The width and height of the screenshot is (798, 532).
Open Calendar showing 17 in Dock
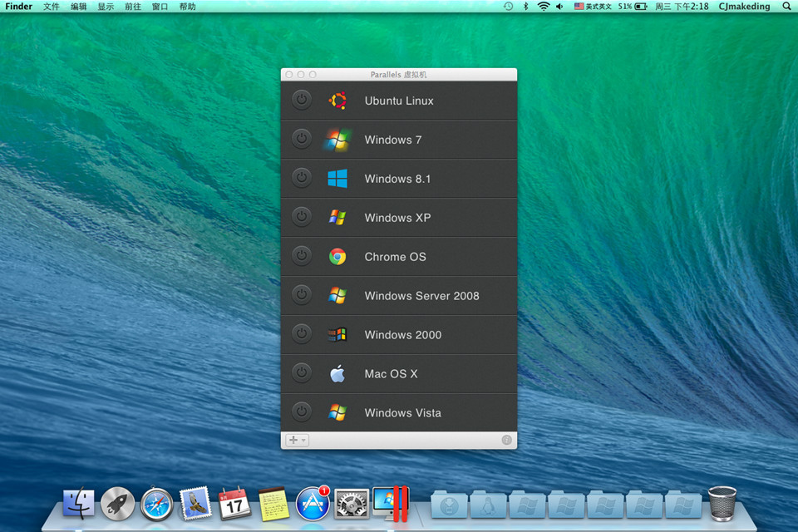pyautogui.click(x=234, y=503)
